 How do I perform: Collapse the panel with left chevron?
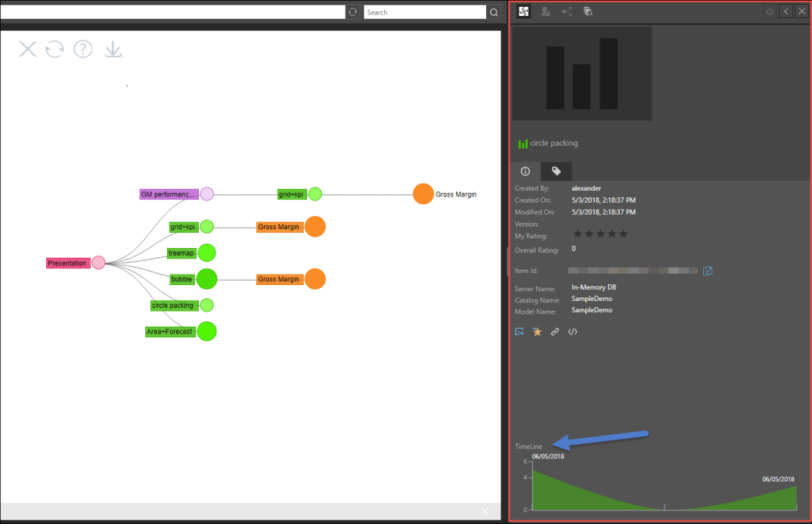pyautogui.click(x=786, y=11)
